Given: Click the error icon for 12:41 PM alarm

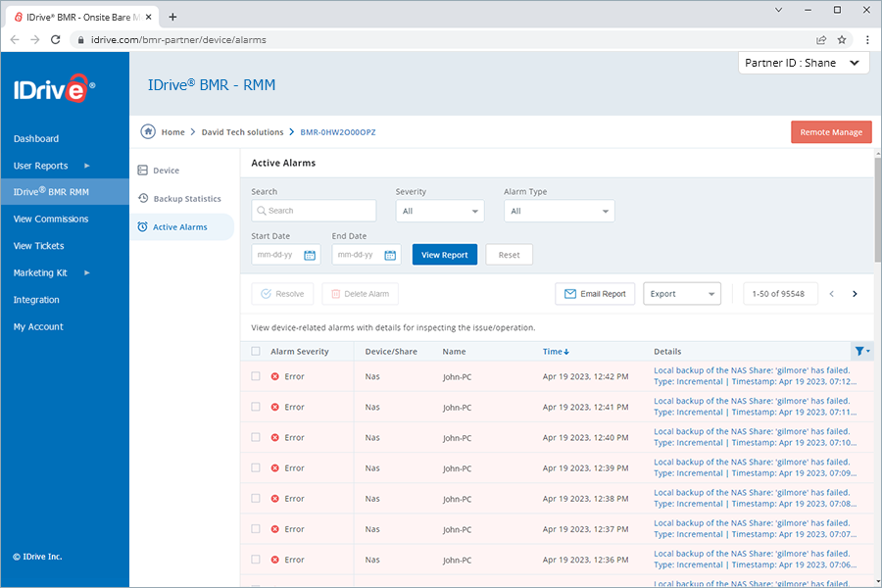Looking at the screenshot, I should click(x=275, y=407).
